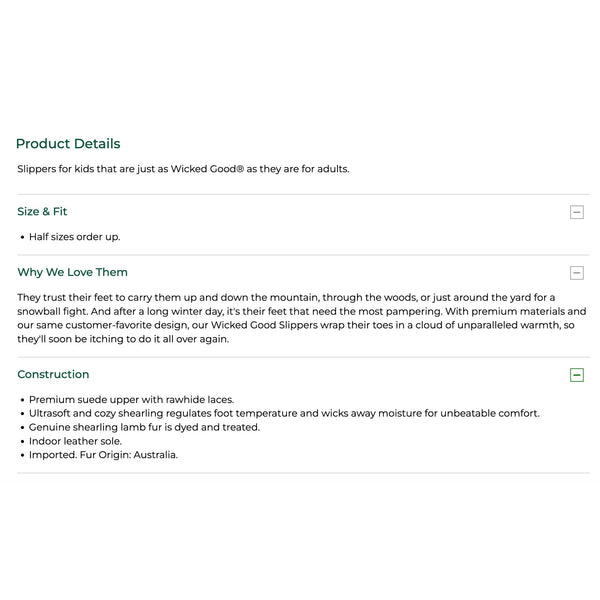Select the 'They trust their feet' paragraph opening
600x600 pixels.
(70, 297)
